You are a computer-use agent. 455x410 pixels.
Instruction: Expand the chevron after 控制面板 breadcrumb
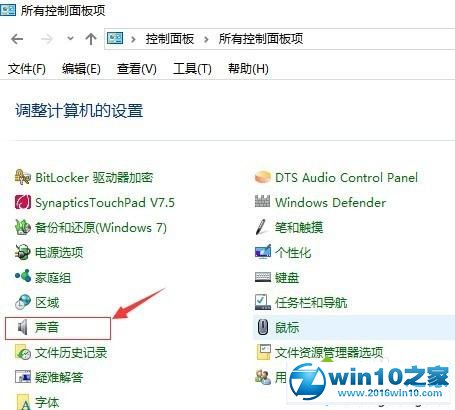pyautogui.click(x=206, y=39)
